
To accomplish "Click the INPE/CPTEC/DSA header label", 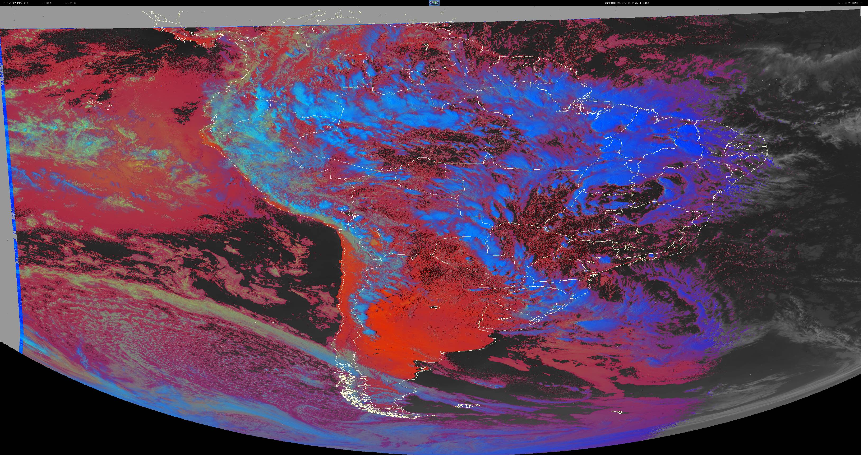I will [15, 3].
